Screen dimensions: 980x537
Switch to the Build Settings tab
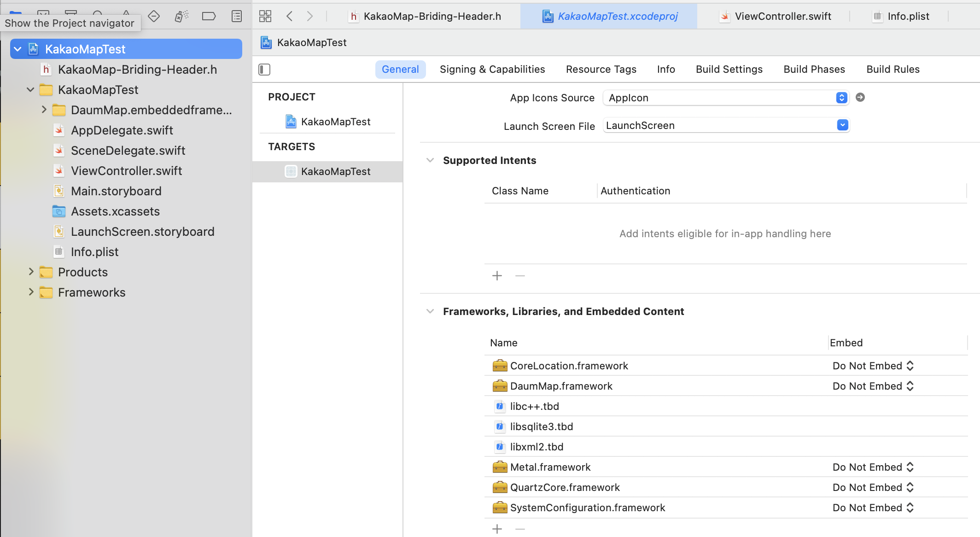coord(729,70)
